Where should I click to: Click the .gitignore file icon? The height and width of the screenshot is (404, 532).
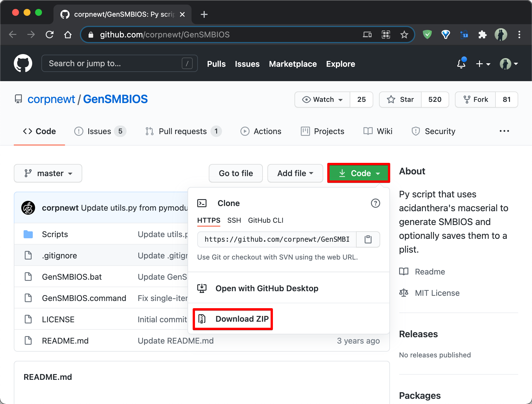coord(28,255)
